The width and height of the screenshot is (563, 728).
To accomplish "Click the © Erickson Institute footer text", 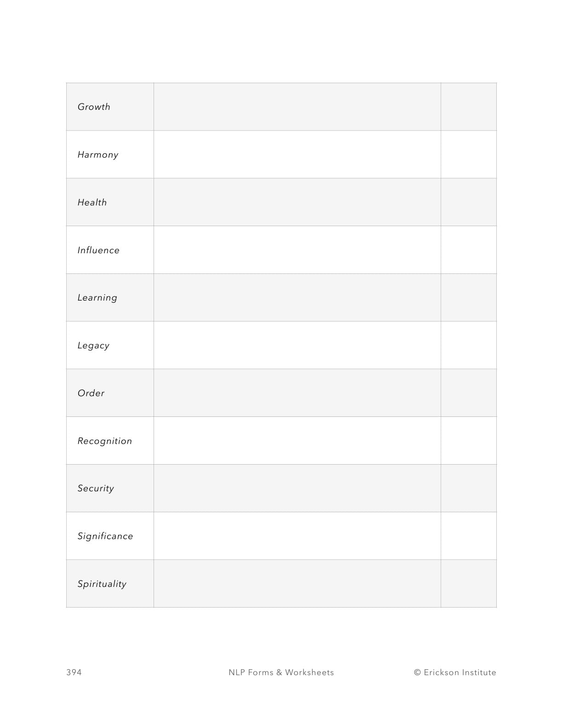I will tap(455, 672).
